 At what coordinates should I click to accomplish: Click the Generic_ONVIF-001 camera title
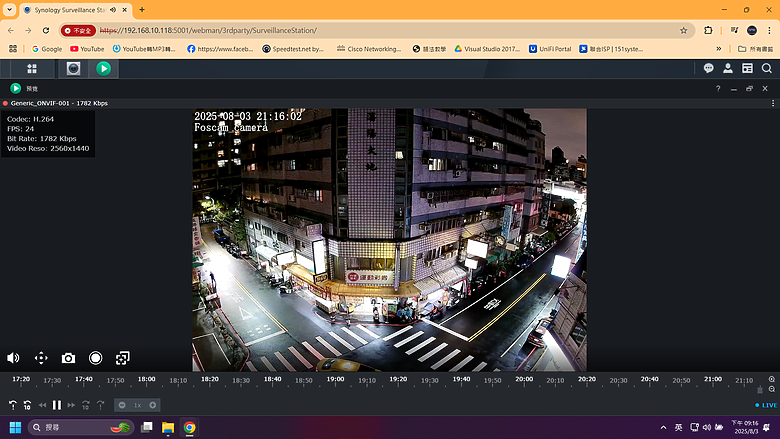tap(40, 103)
